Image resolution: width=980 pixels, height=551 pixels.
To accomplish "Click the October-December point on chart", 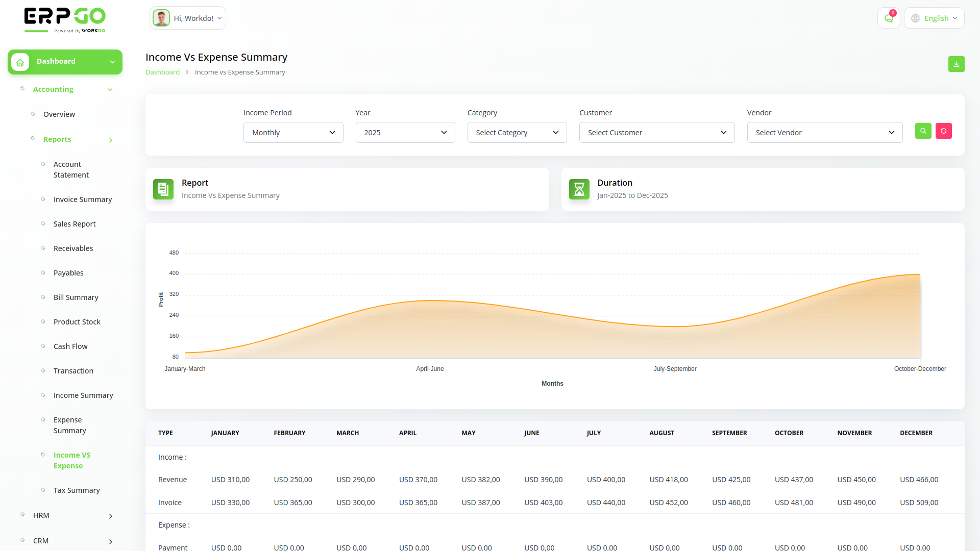I will click(x=920, y=274).
